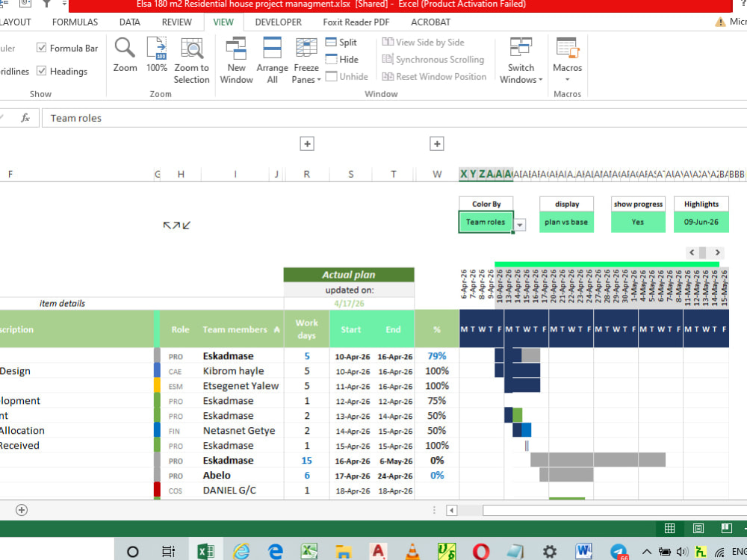
Task: Open the DATA ribbon tab
Action: 129,22
